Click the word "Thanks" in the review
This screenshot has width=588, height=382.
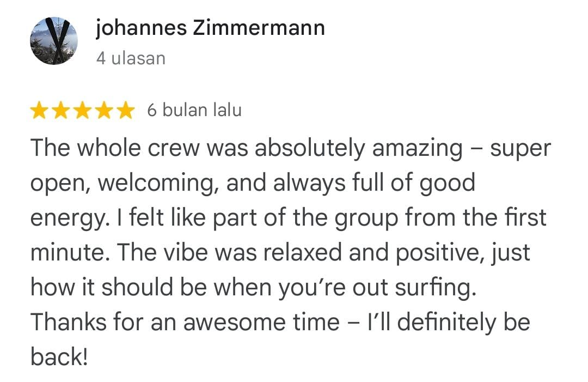pyautogui.click(x=67, y=322)
